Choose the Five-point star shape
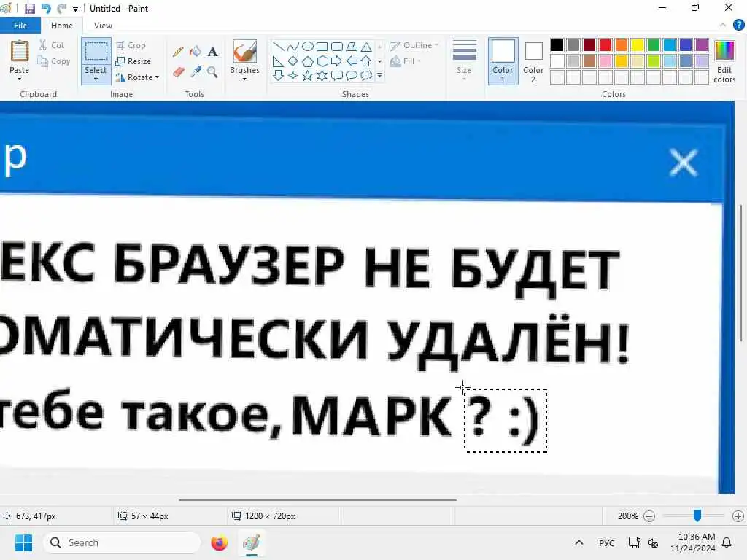This screenshot has height=560, width=747. [x=308, y=76]
